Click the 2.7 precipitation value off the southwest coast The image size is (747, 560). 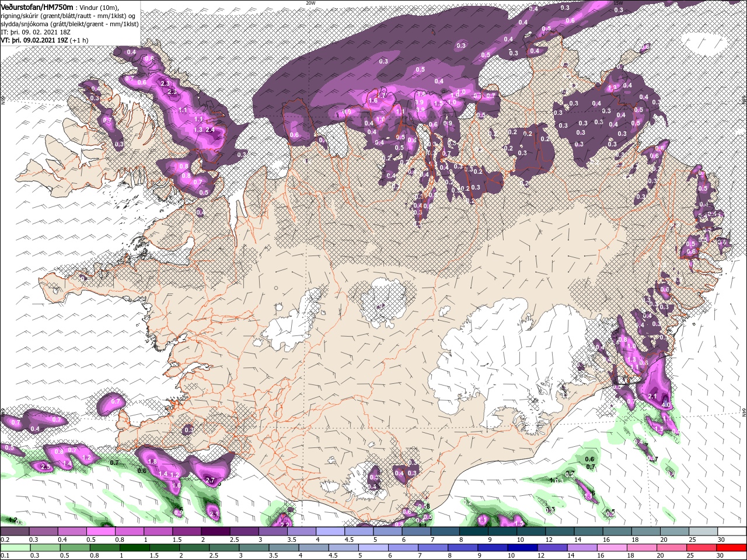(211, 480)
